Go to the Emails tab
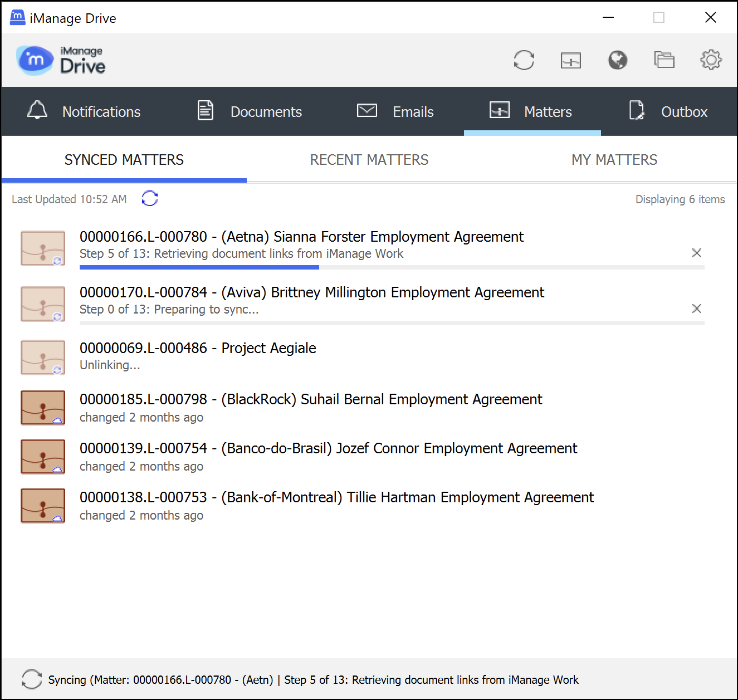The height and width of the screenshot is (700, 738). point(395,112)
